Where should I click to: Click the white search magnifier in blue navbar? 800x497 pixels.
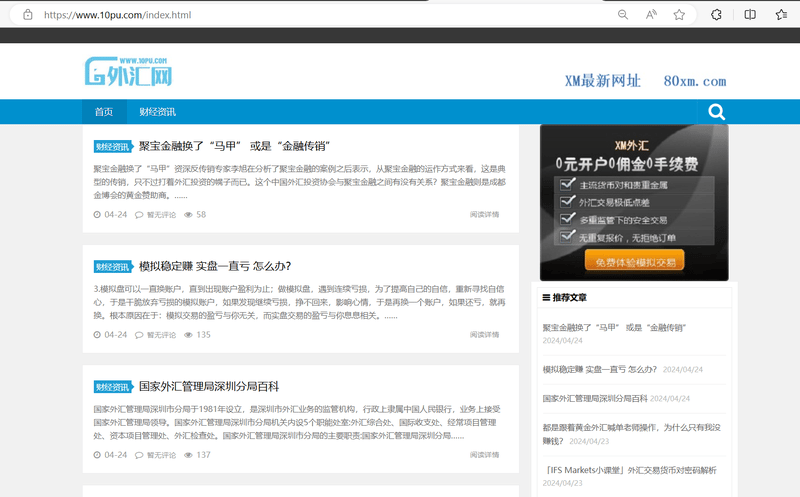716,112
